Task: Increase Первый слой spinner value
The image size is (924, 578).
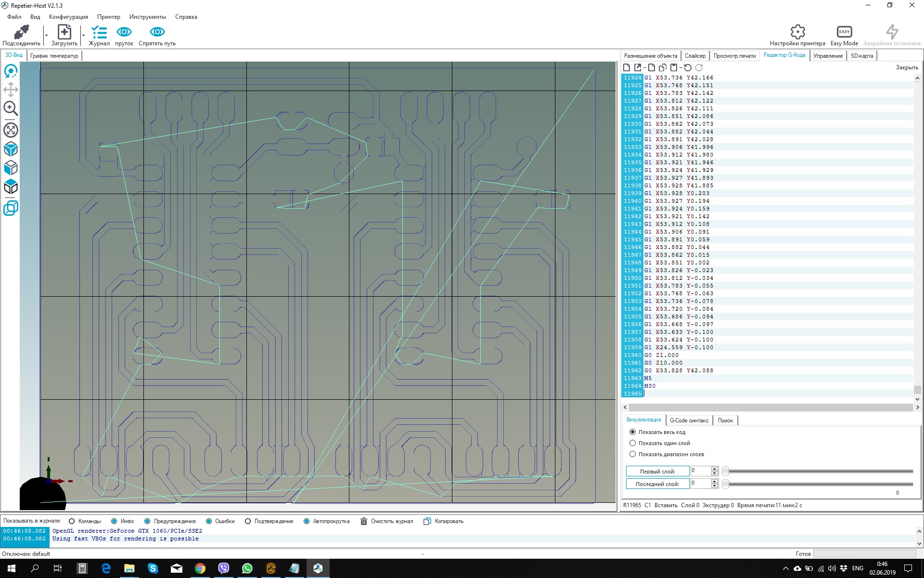Action: tap(715, 469)
